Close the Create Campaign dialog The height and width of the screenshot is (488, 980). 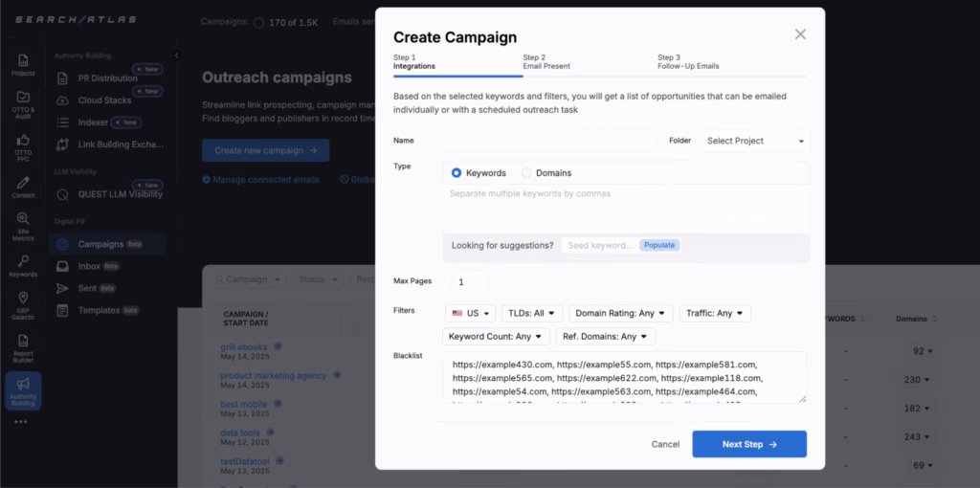pyautogui.click(x=800, y=34)
